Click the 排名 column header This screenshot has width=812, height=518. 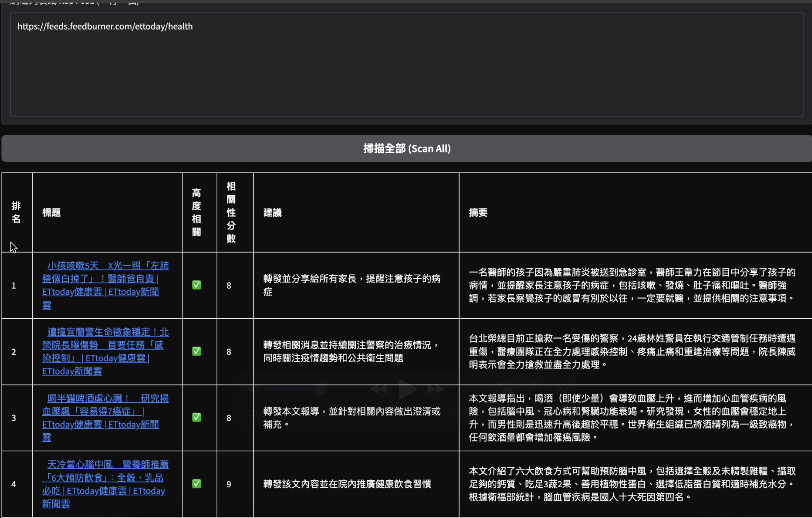(16, 212)
